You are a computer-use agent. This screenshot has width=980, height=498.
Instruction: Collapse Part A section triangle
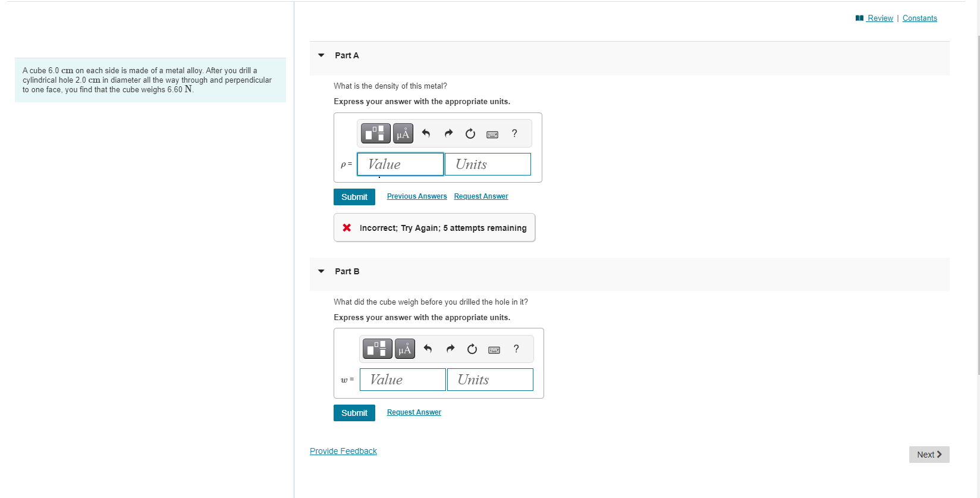(x=321, y=55)
